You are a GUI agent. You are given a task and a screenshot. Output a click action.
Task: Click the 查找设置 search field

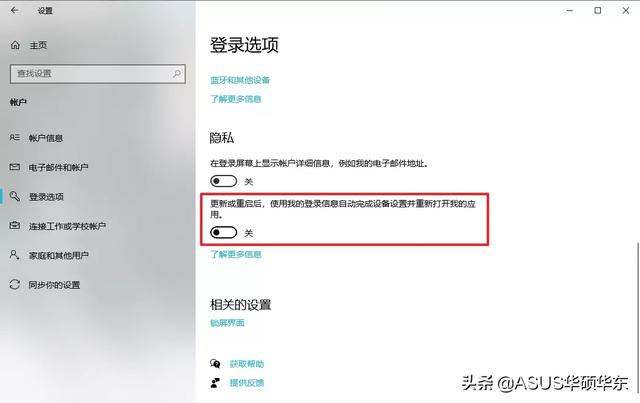click(x=98, y=74)
